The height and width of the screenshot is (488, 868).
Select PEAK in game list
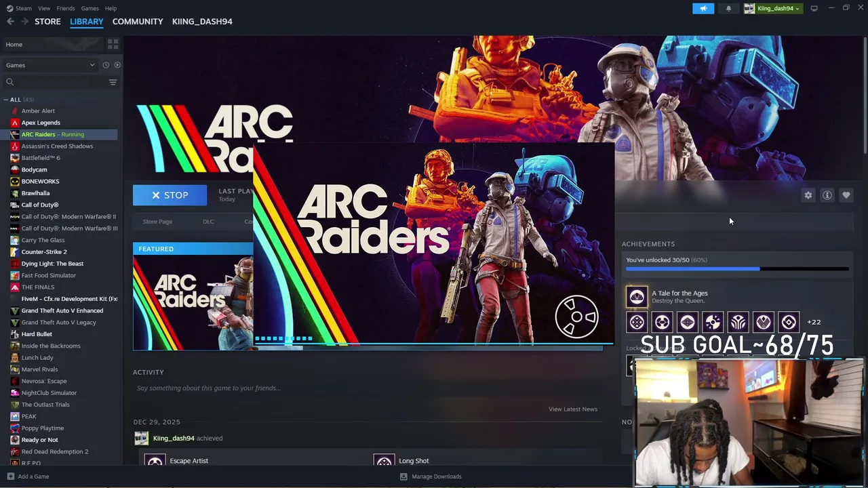[x=28, y=416]
